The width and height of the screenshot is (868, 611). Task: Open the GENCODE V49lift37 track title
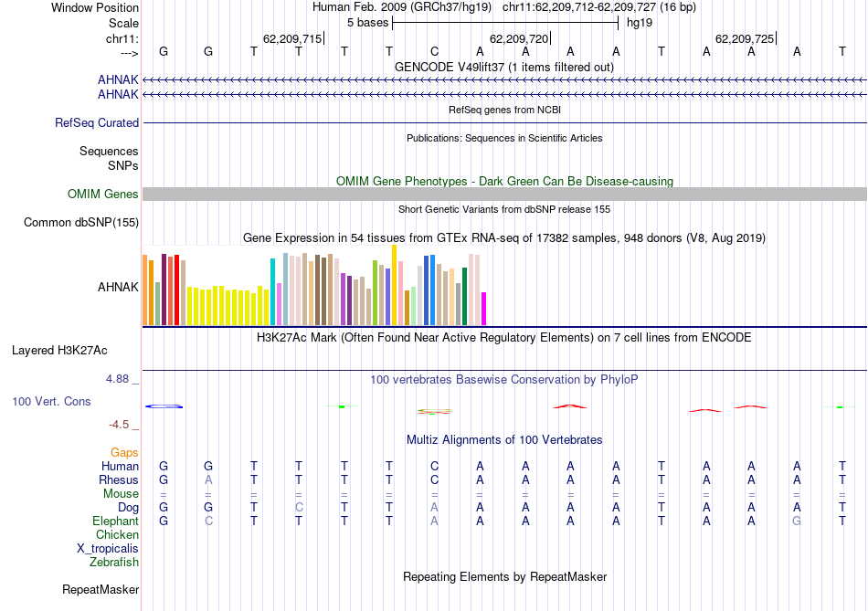tap(504, 67)
